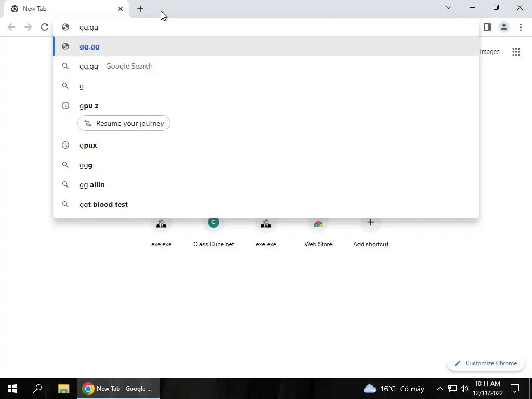The width and height of the screenshot is (532, 399).
Task: Open the taskbar search magnifier
Action: pos(37,389)
